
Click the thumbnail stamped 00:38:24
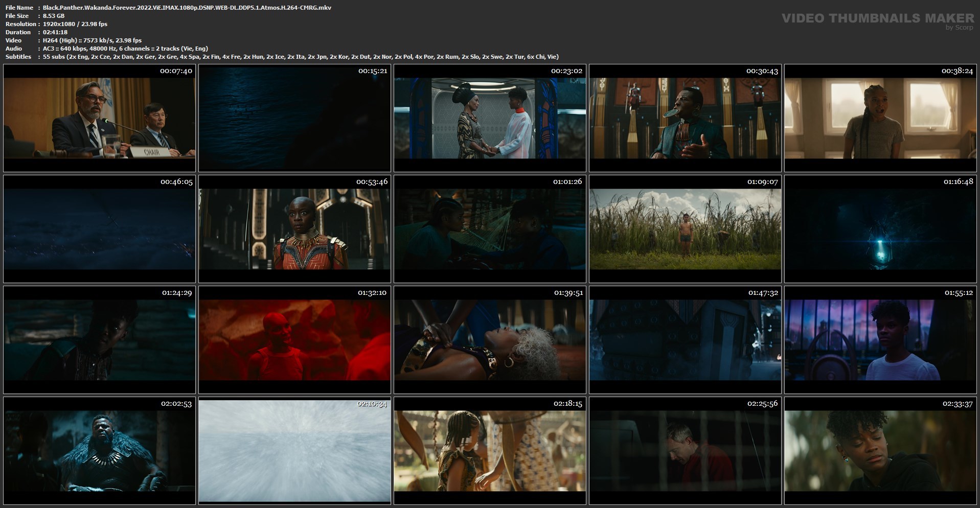click(x=880, y=118)
